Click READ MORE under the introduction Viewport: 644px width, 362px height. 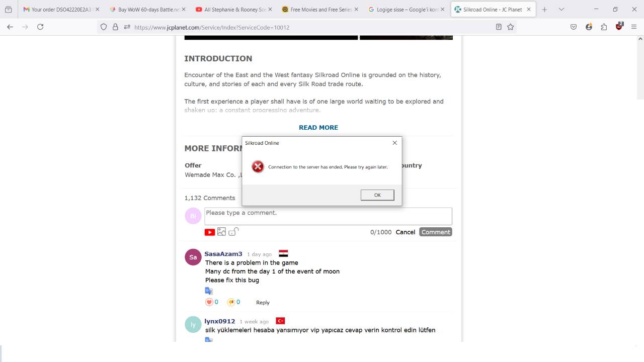pyautogui.click(x=318, y=127)
